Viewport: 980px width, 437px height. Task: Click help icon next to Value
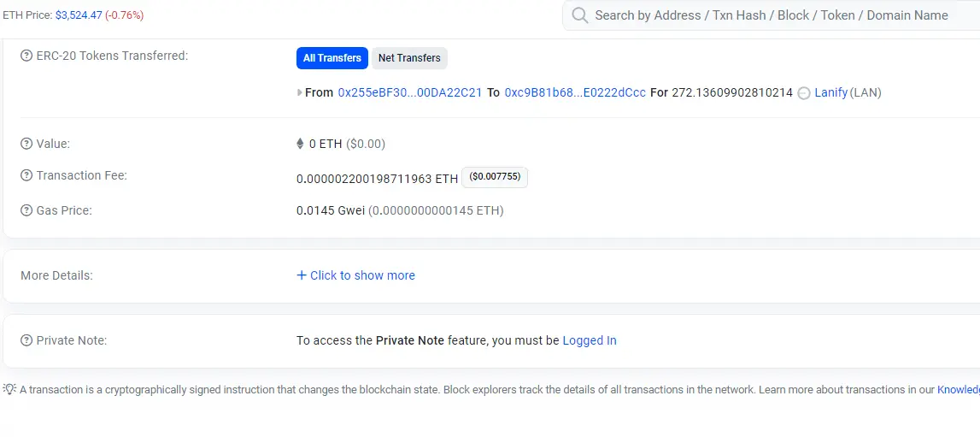(26, 144)
